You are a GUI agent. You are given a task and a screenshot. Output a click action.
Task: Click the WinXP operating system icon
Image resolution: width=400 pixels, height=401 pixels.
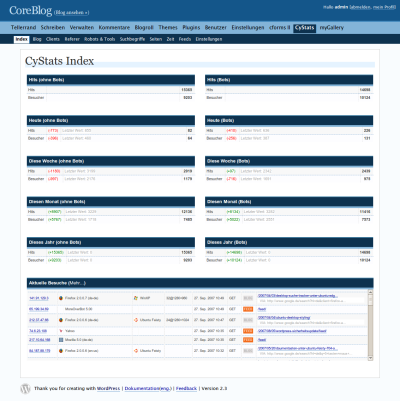click(136, 298)
